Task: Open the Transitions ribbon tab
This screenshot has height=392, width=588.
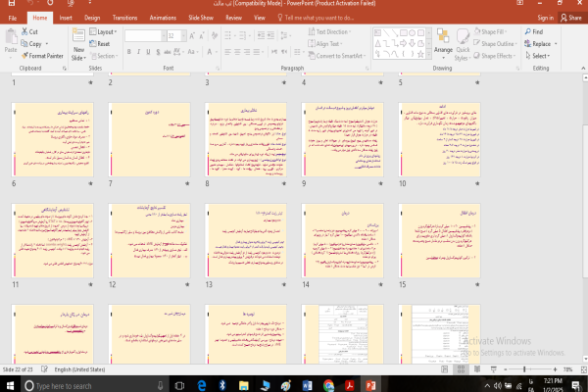Action: coord(124,18)
